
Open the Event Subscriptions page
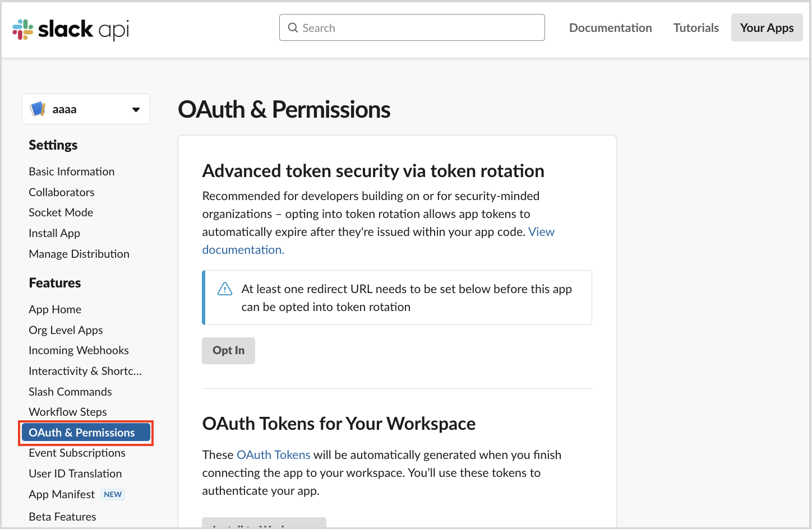click(x=77, y=453)
